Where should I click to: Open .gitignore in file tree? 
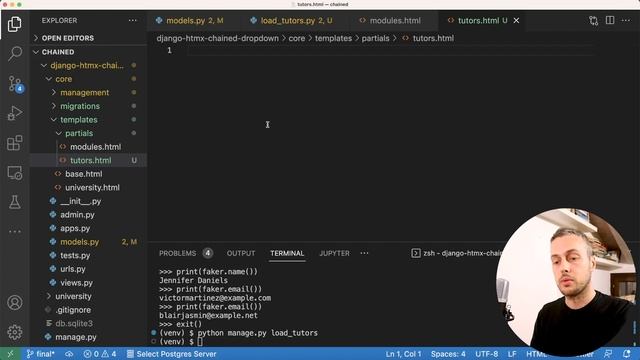[73, 310]
